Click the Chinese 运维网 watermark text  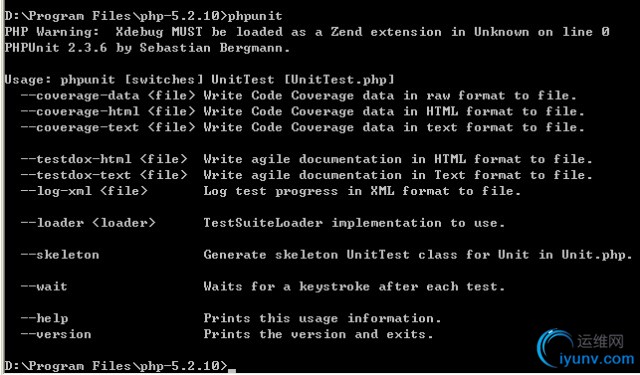click(600, 342)
